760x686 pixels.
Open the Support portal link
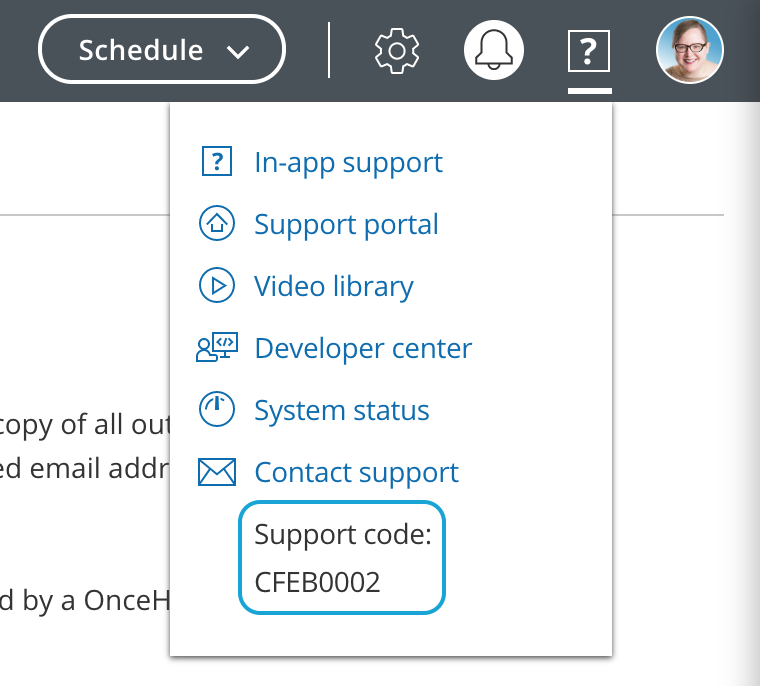pos(346,224)
